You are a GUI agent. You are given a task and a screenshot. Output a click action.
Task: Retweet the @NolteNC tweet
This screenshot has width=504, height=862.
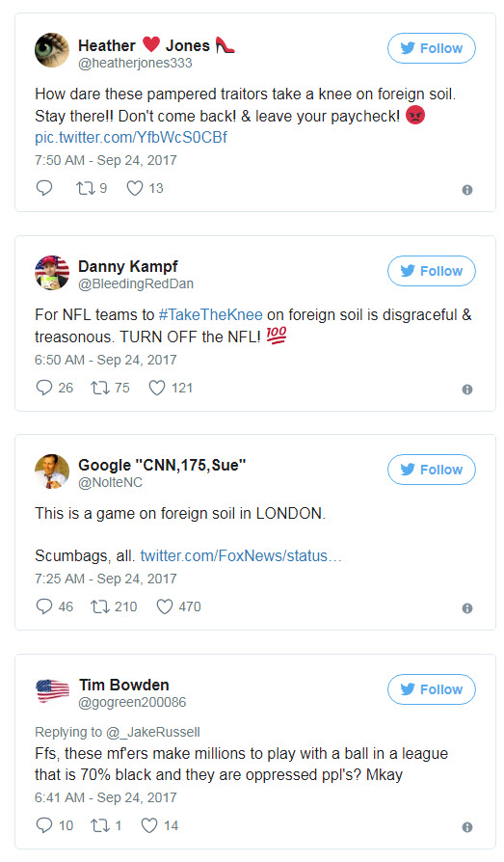[100, 606]
